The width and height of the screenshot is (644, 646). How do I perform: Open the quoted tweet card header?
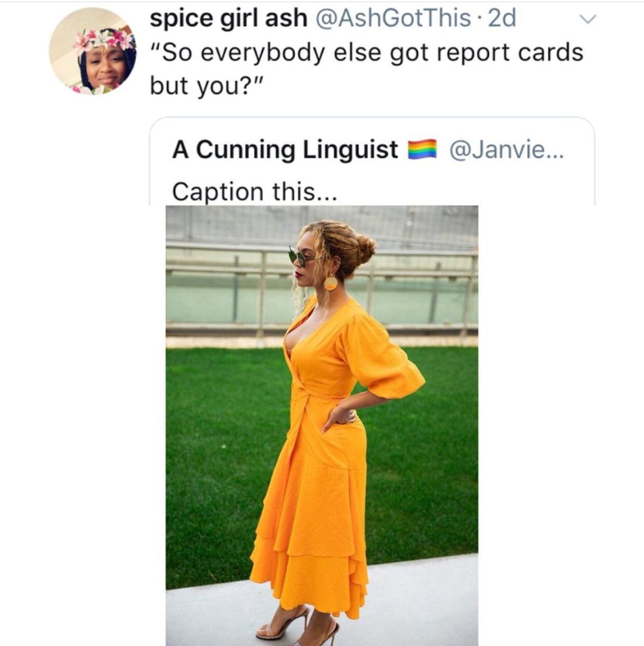click(368, 149)
